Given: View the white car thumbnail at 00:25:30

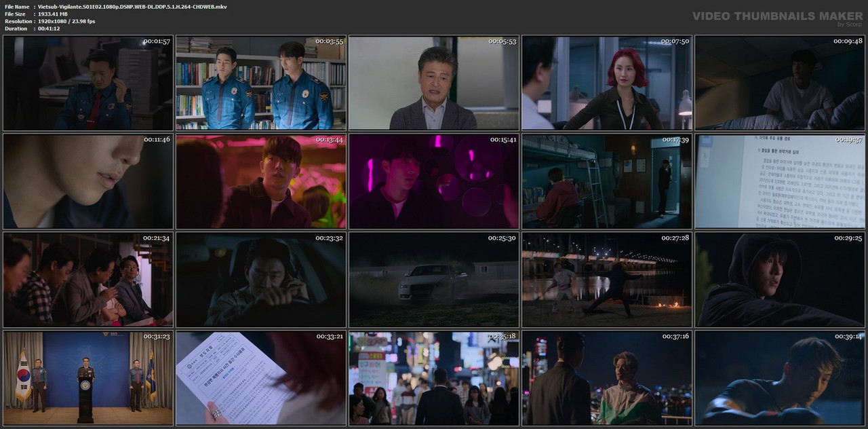Looking at the screenshot, I should point(434,280).
